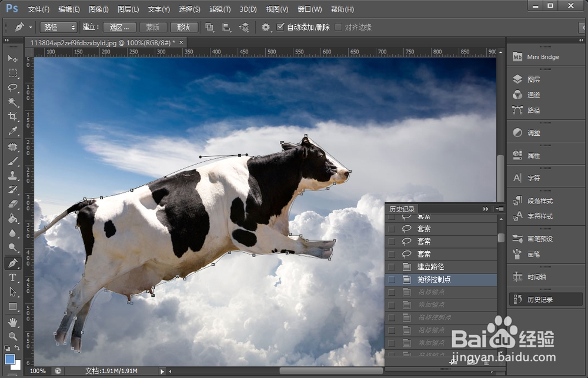Select the Blur tool
Screen dimensions: 588x378
13,232
